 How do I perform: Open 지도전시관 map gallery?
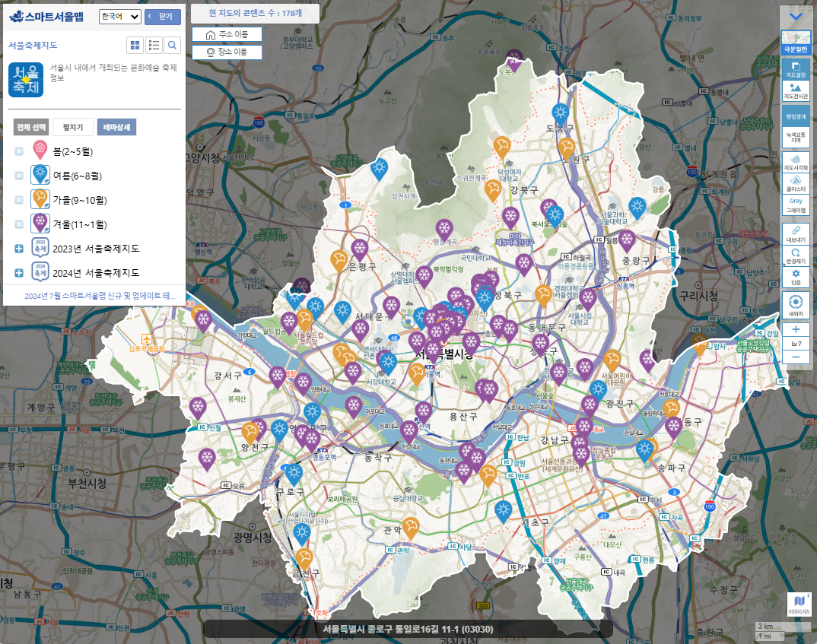coord(796,91)
